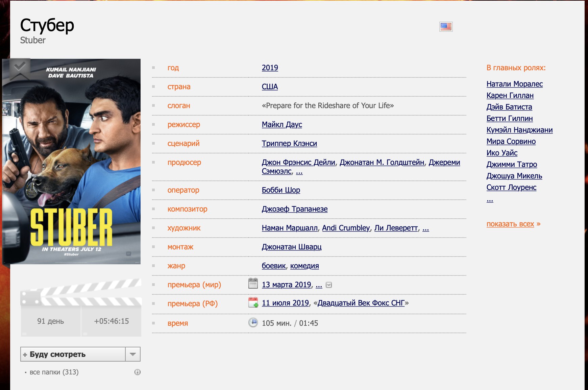The width and height of the screenshot is (588, 390).
Task: Open director Майкл Даус link
Action: [282, 124]
